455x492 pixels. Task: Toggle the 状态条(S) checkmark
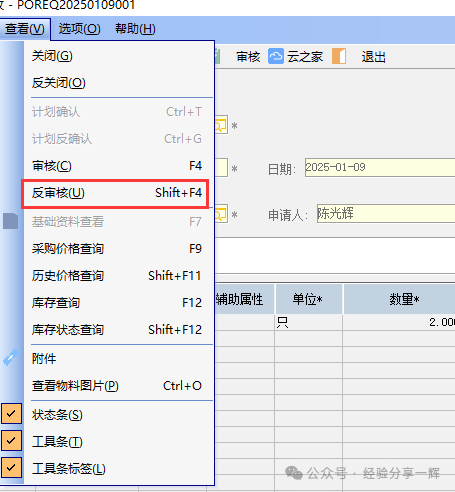click(x=11, y=414)
